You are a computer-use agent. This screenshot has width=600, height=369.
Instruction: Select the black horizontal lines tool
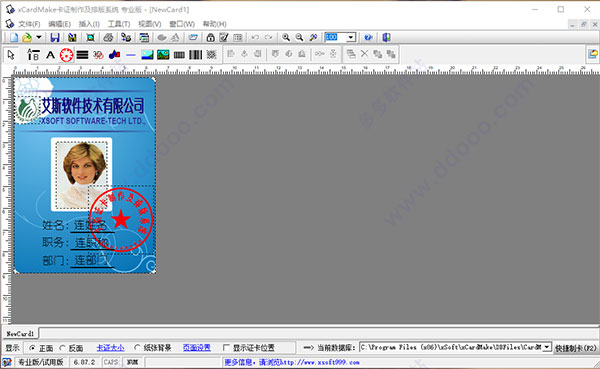pyautogui.click(x=82, y=55)
